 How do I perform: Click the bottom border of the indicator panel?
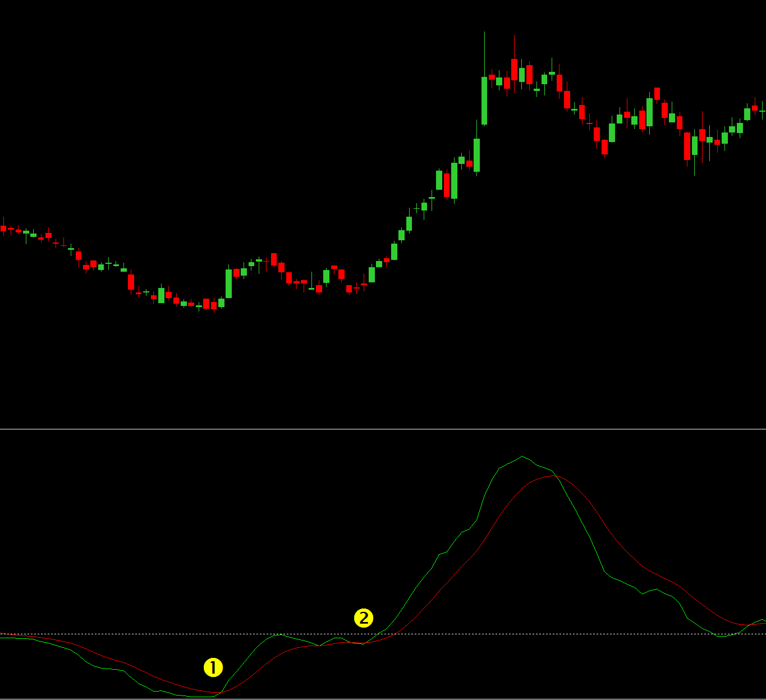[x=383, y=699]
